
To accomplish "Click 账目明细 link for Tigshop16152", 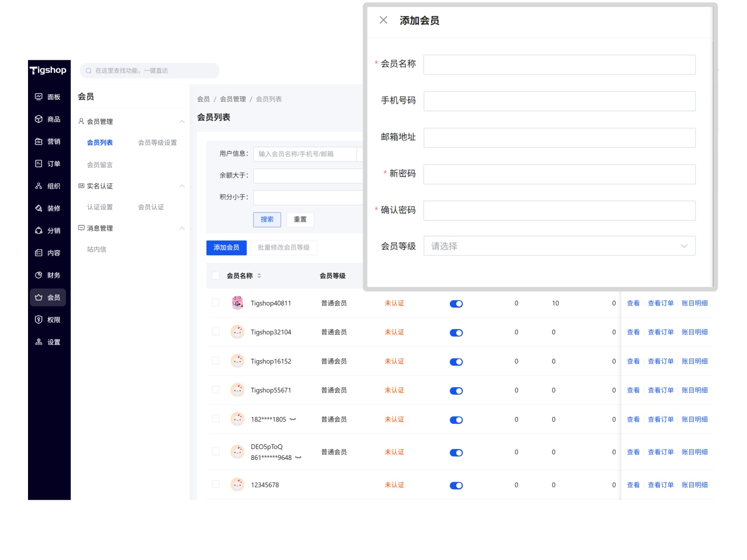I will 694,361.
